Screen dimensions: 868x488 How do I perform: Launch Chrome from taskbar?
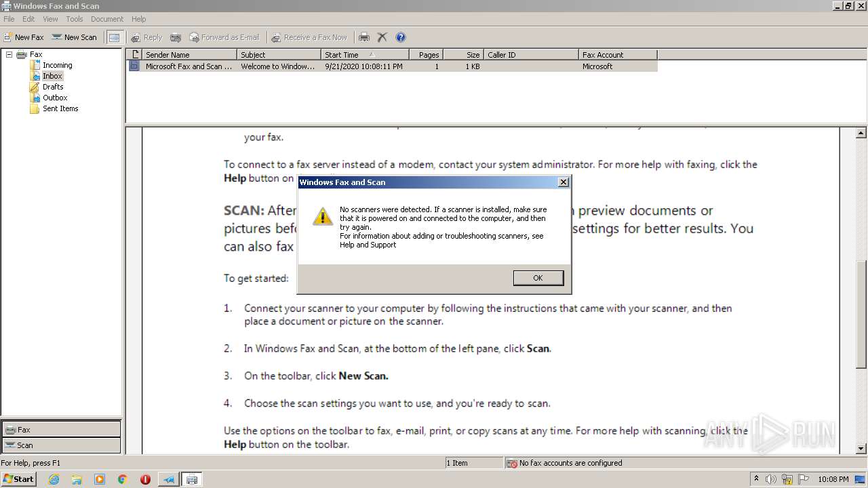coord(123,479)
